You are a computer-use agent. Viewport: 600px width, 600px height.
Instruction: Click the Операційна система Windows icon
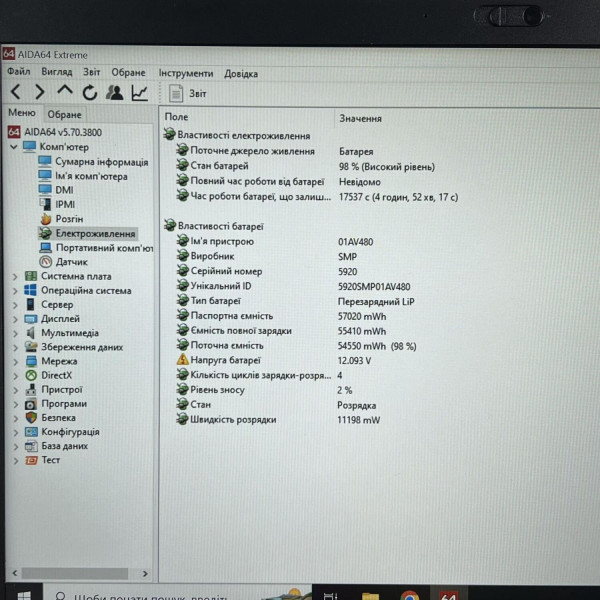click(30, 290)
